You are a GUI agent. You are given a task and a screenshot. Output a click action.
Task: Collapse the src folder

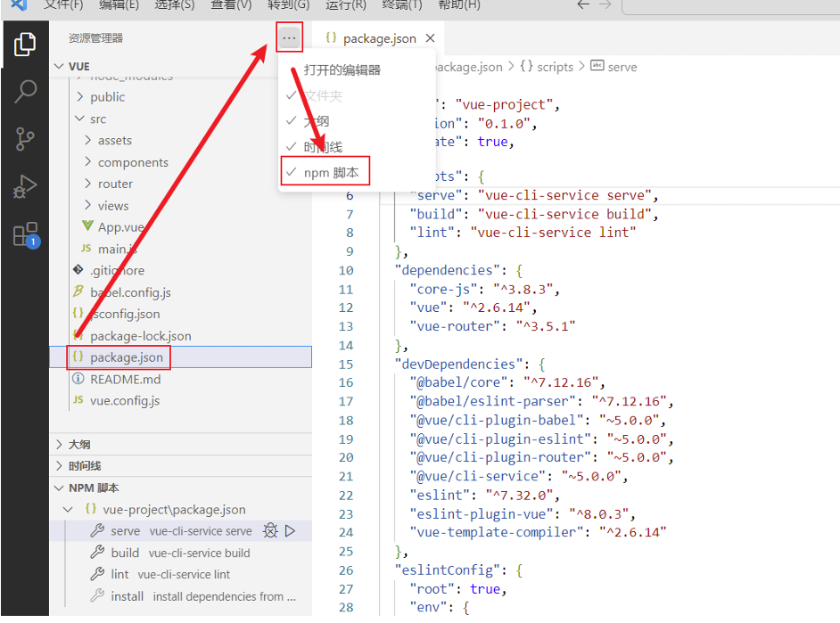tap(80, 119)
